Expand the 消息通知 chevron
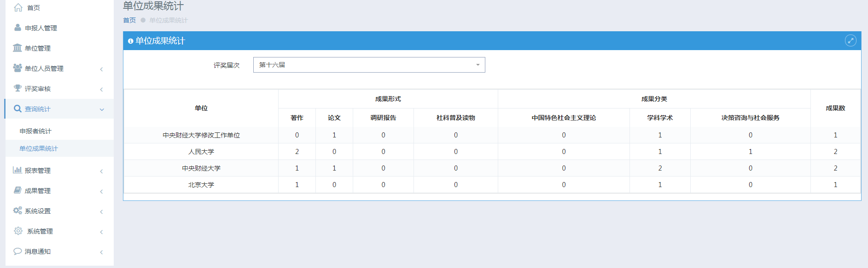This screenshot has height=268, width=868. [101, 252]
